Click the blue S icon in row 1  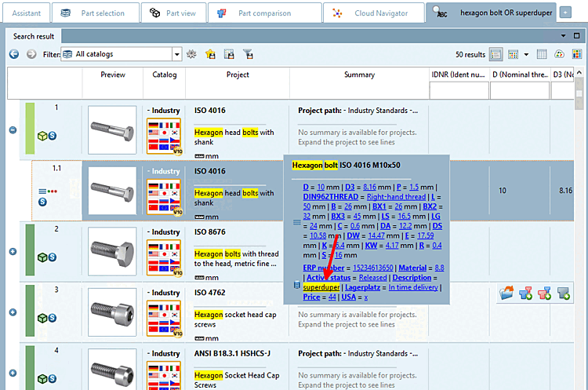(x=53, y=136)
